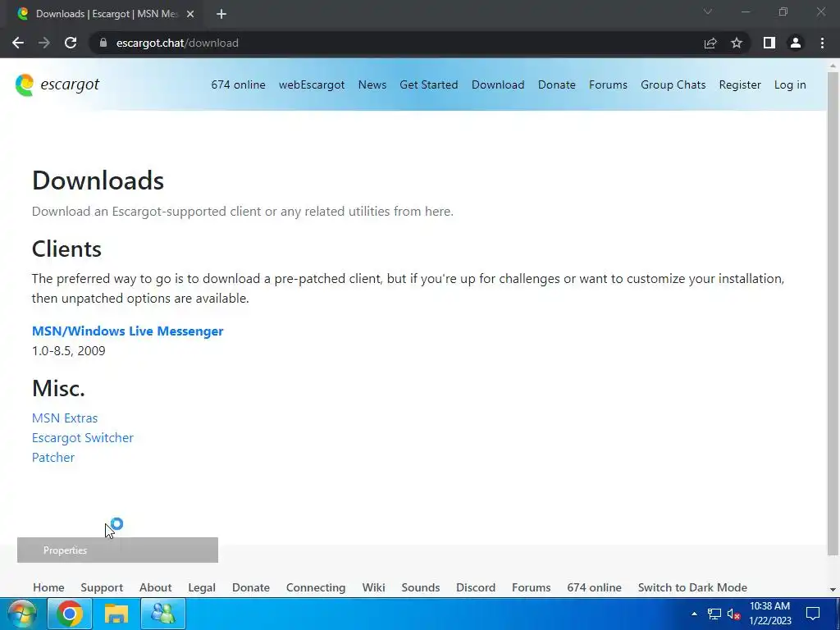Open the Escargot Switcher link
Image resolution: width=840 pixels, height=630 pixels.
83,438
